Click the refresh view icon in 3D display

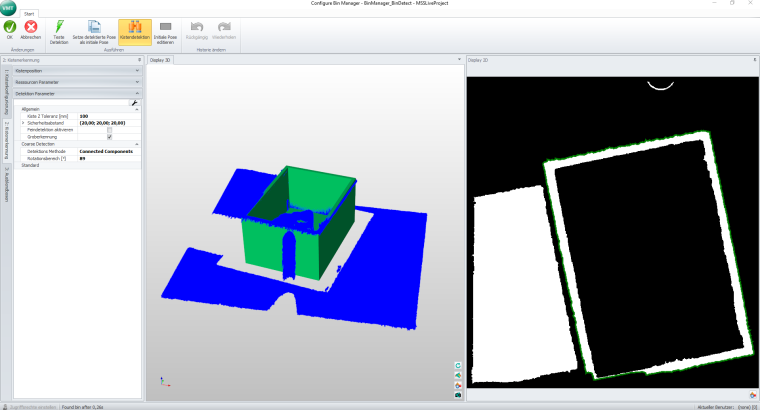pyautogui.click(x=457, y=366)
